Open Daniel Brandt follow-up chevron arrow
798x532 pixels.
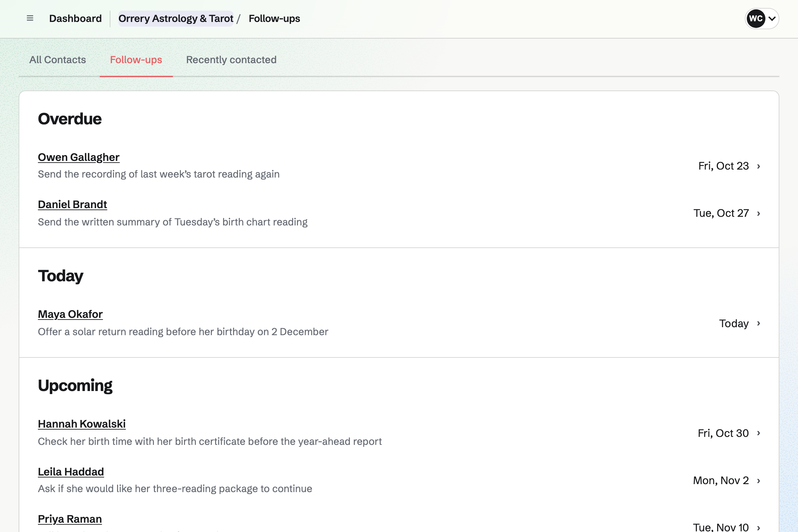coord(759,213)
